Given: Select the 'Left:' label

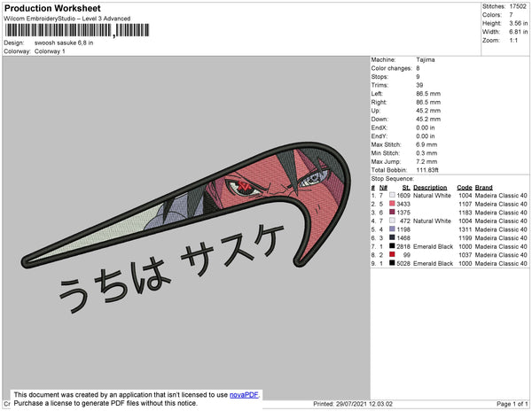Looking at the screenshot, I should [377, 94].
